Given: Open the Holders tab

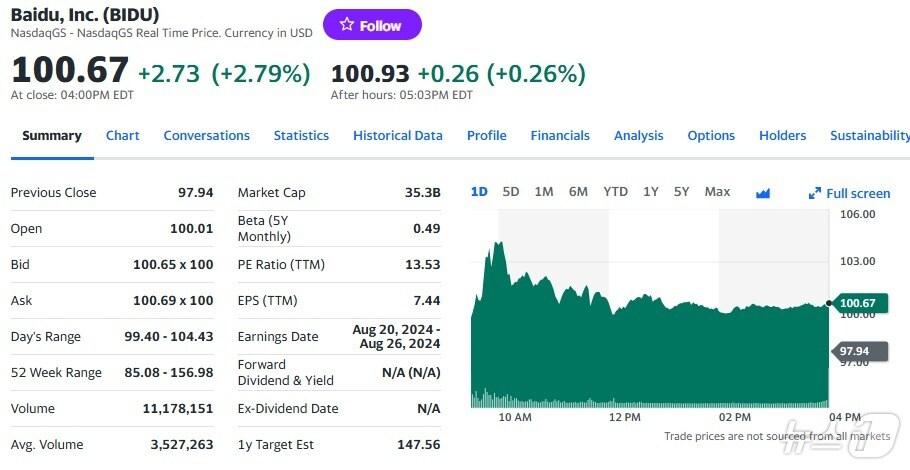Looking at the screenshot, I should (782, 136).
